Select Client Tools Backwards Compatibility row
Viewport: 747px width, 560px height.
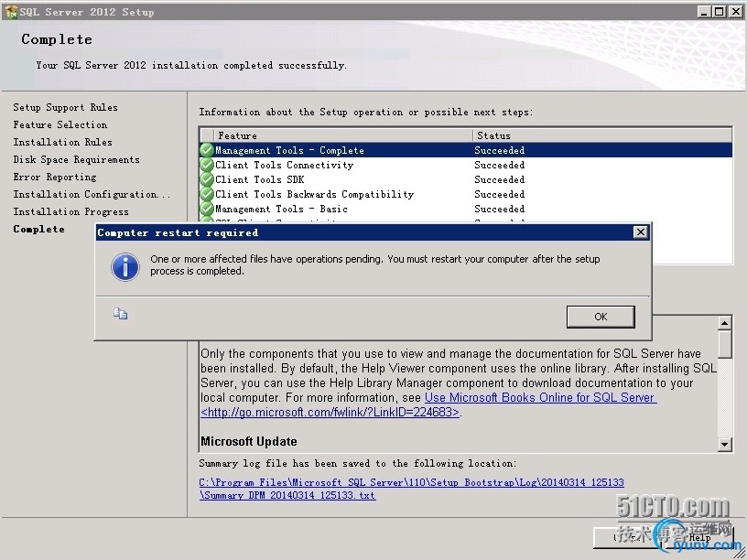tap(465, 194)
